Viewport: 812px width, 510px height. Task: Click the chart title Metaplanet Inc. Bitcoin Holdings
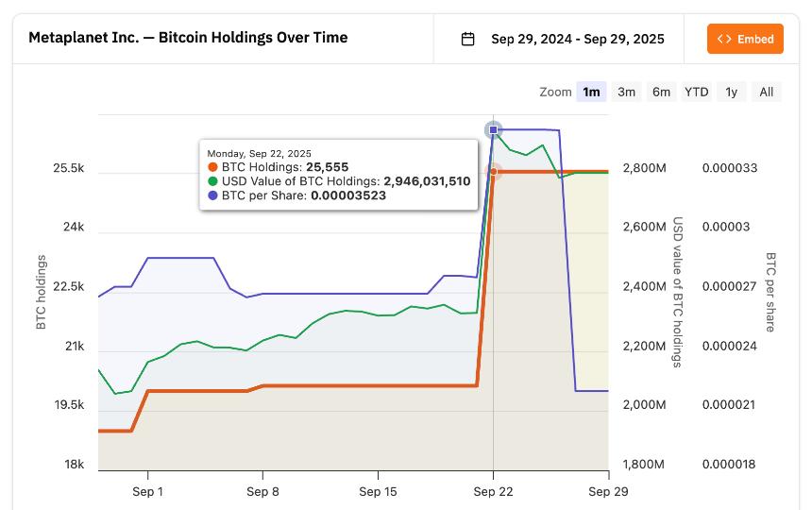pyautogui.click(x=188, y=38)
